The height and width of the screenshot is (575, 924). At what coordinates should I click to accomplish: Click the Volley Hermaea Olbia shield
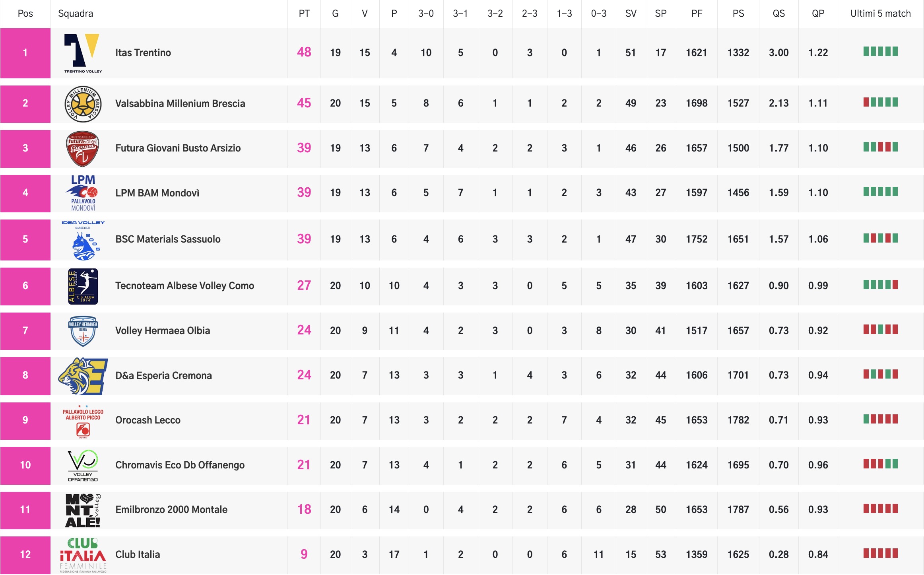(x=83, y=331)
